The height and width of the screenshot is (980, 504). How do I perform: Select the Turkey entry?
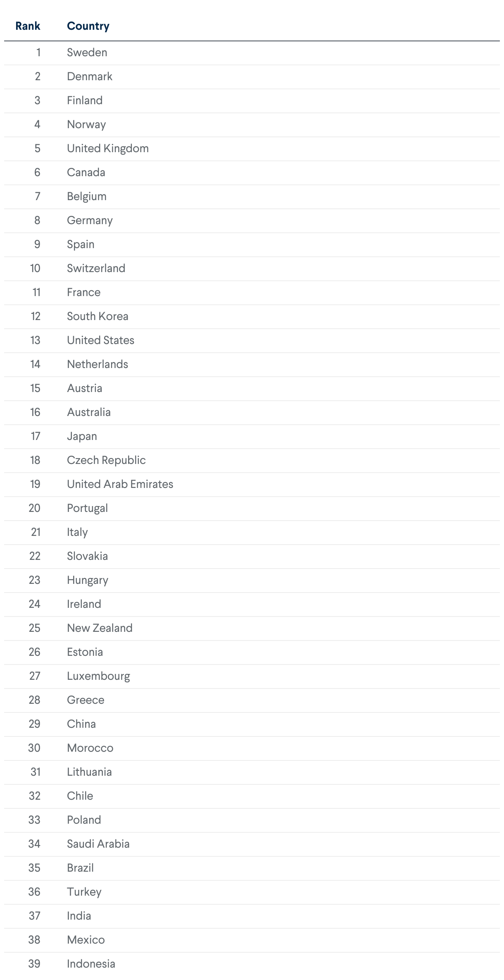(x=84, y=892)
